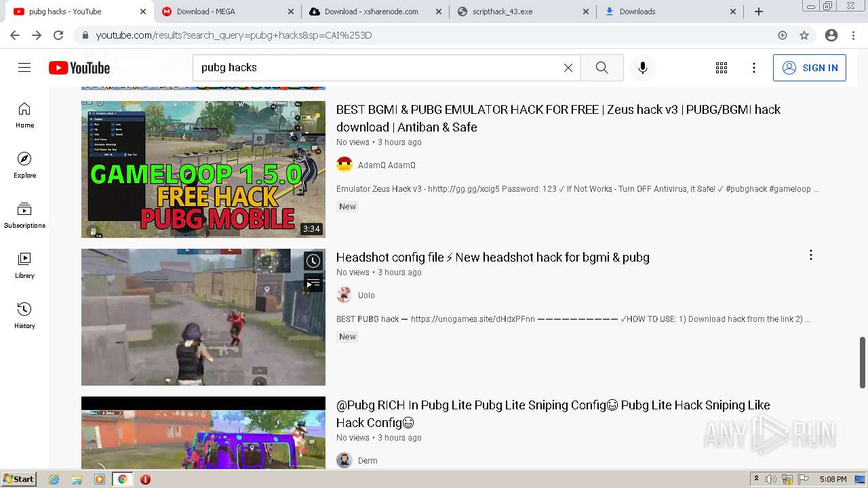Viewport: 868px width, 488px height.
Task: Open AdamQ AdamQ channel avatar
Action: tap(344, 165)
